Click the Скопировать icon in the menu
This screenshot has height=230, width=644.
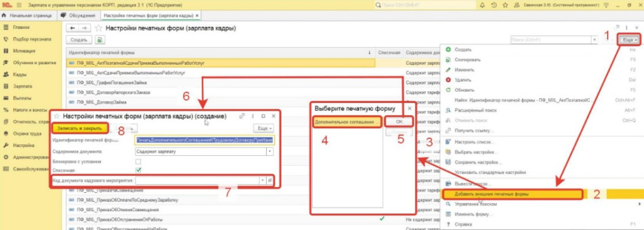tap(448, 60)
